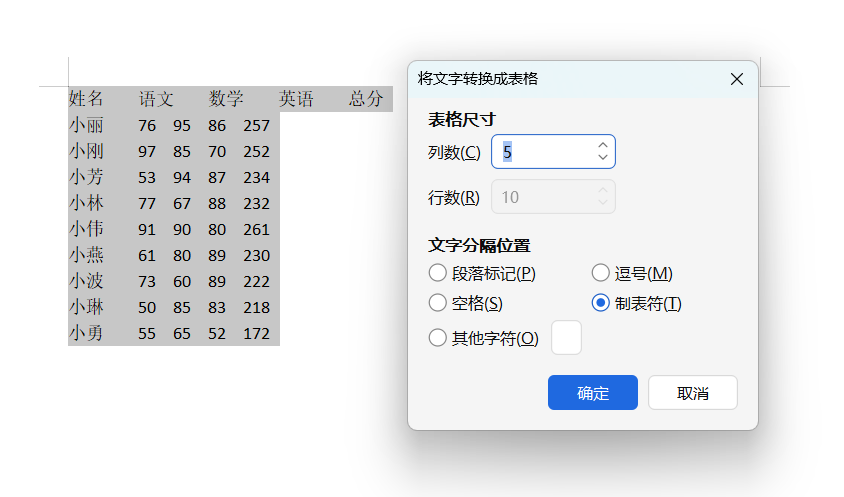Decrease column count with the down arrow
Image resolution: width=844 pixels, height=497 pixels.
(602, 158)
